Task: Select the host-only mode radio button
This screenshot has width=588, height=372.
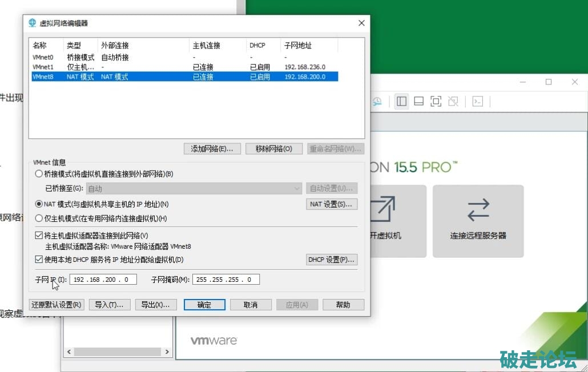Action: coord(39,218)
